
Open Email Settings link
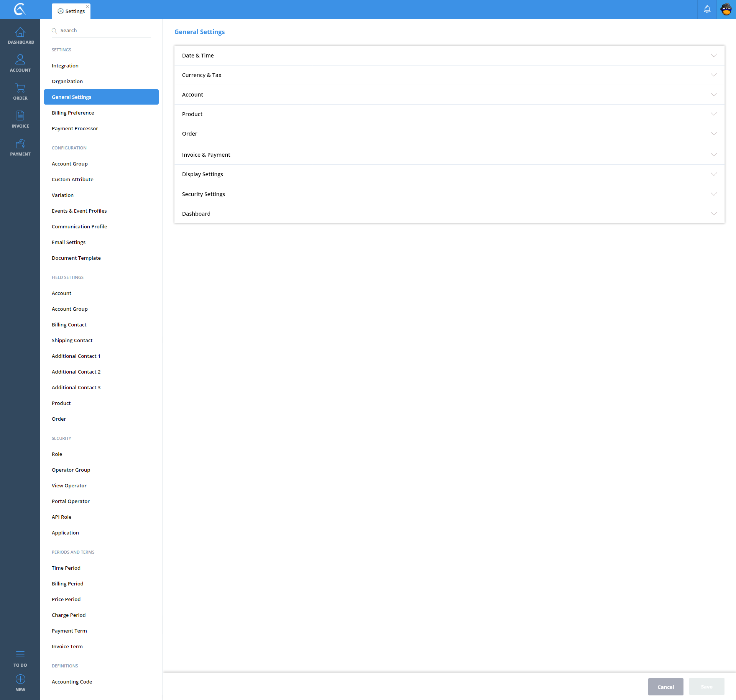coord(69,242)
